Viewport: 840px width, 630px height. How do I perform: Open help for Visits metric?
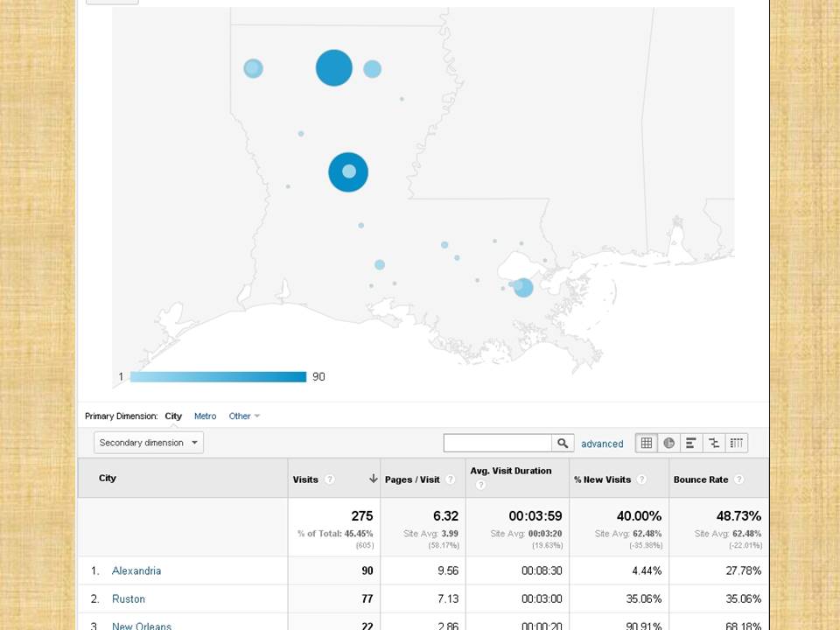[330, 479]
